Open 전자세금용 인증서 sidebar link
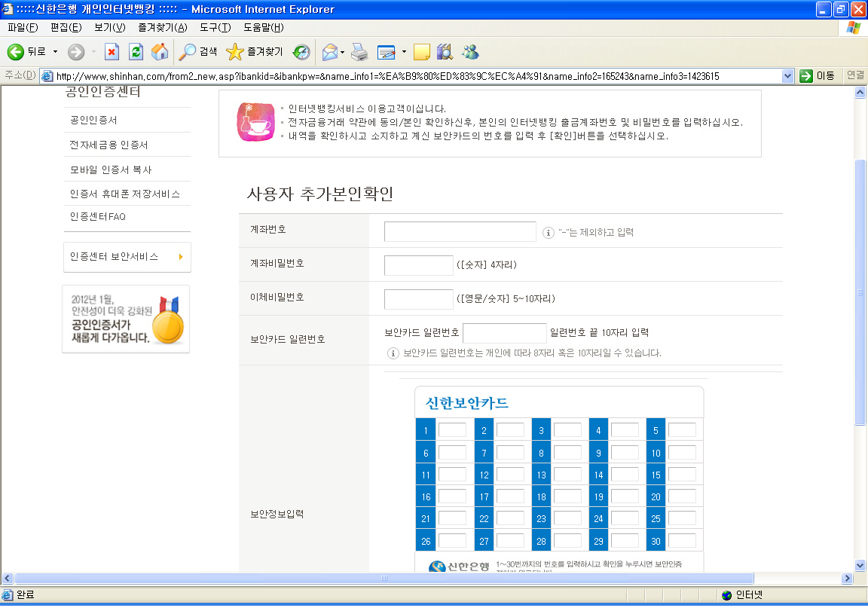The image size is (868, 611). (x=108, y=145)
